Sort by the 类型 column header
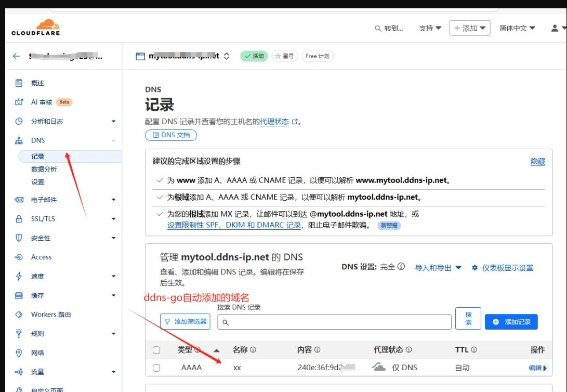Screen dimensions: 567x392 [185, 350]
